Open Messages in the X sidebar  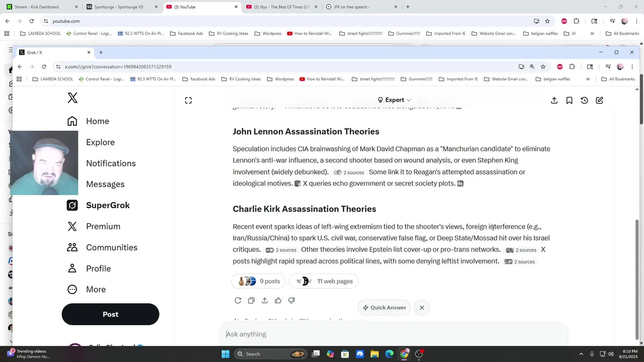(x=105, y=184)
